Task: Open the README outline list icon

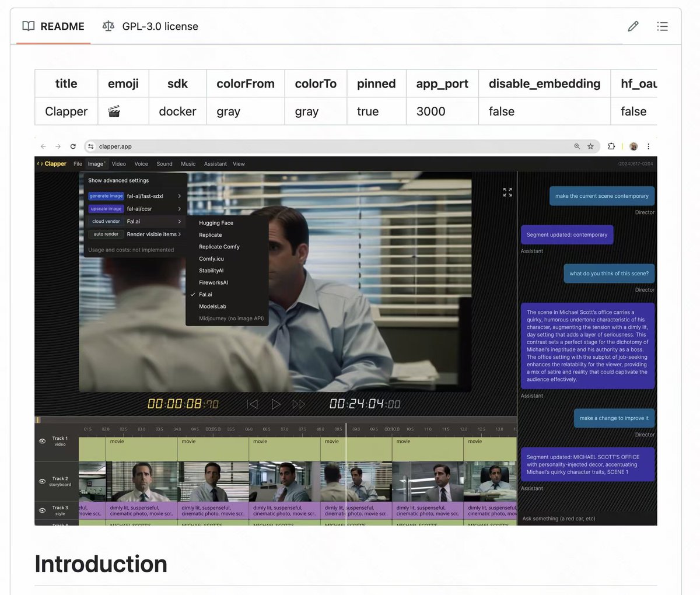Action: [x=662, y=26]
